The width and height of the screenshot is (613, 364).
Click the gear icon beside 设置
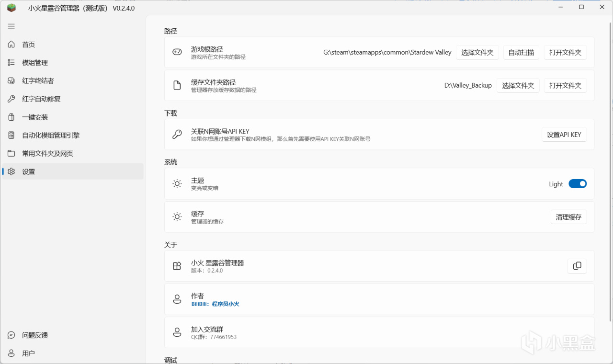[11, 172]
